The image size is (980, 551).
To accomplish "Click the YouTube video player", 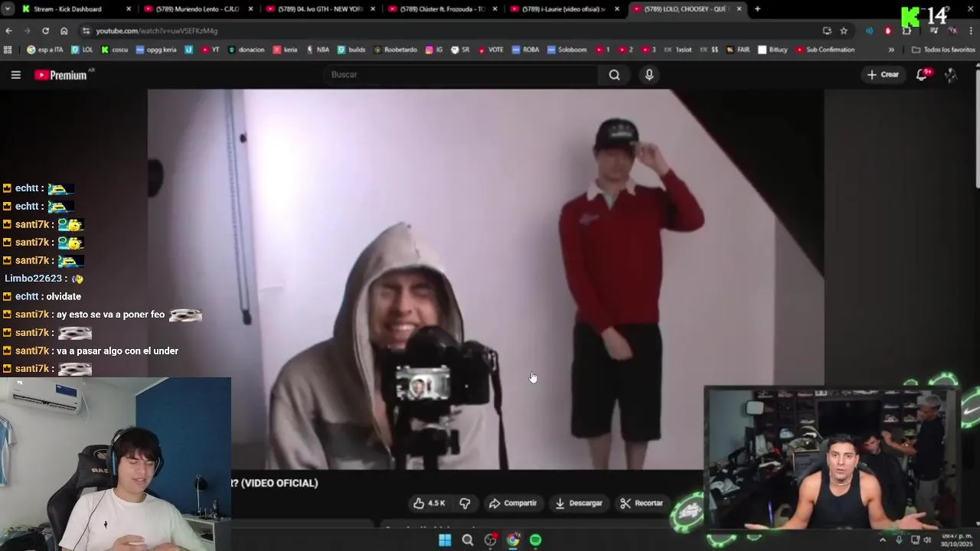I will pos(486,279).
